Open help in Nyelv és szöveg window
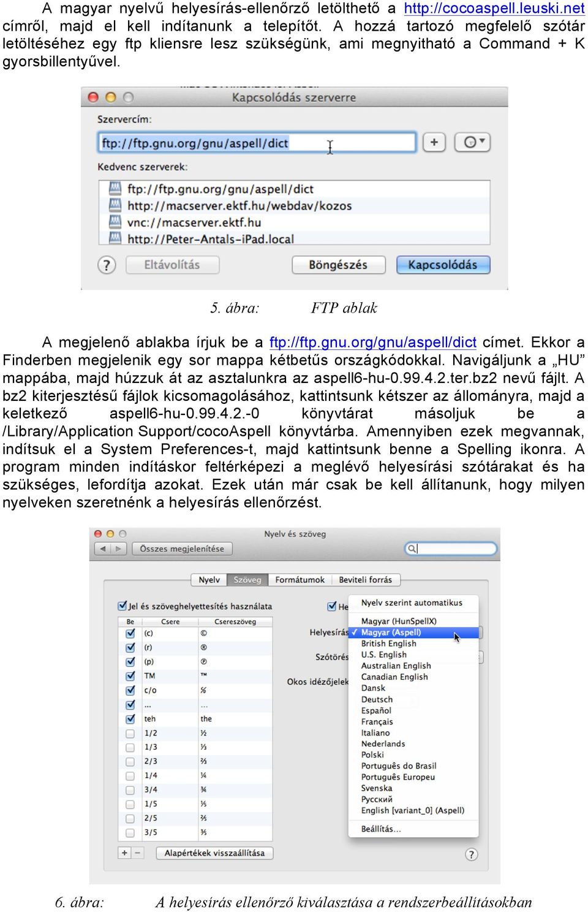This screenshot has width=588, height=912. point(471,854)
